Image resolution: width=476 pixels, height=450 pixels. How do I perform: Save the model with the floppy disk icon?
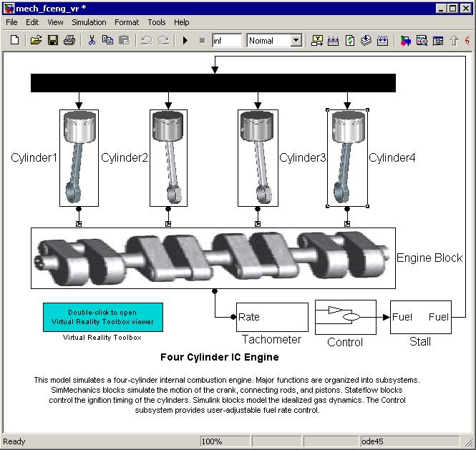pyautogui.click(x=53, y=40)
